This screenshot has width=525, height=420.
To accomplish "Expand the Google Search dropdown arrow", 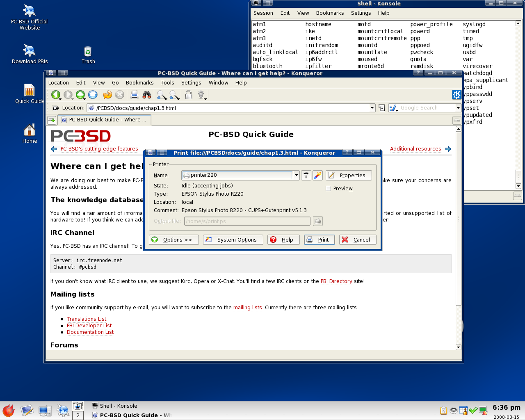I will tap(458, 108).
